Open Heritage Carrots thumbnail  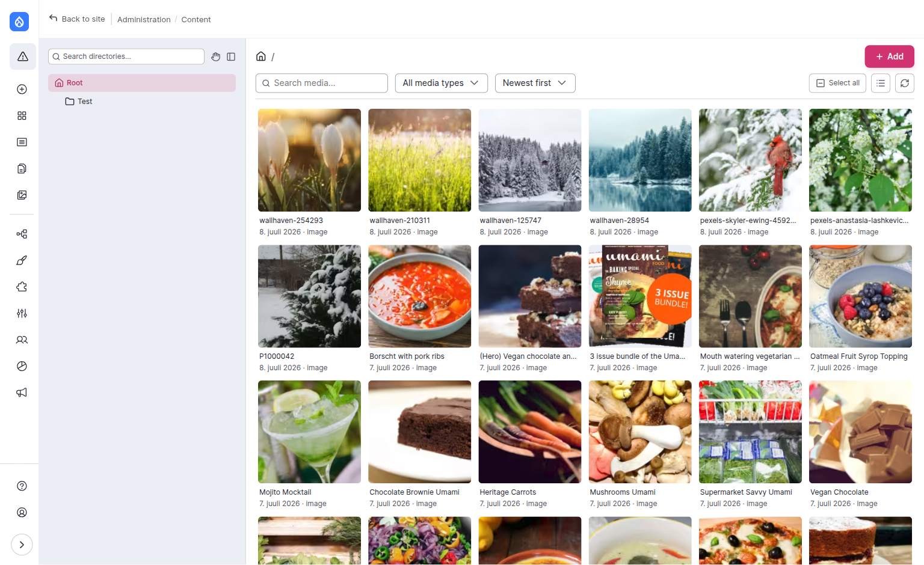click(x=530, y=432)
